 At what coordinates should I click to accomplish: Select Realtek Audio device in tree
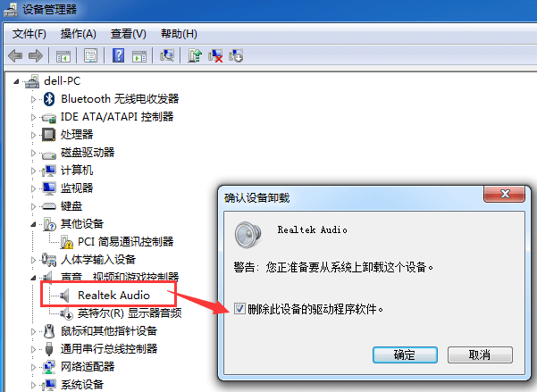coord(113,295)
